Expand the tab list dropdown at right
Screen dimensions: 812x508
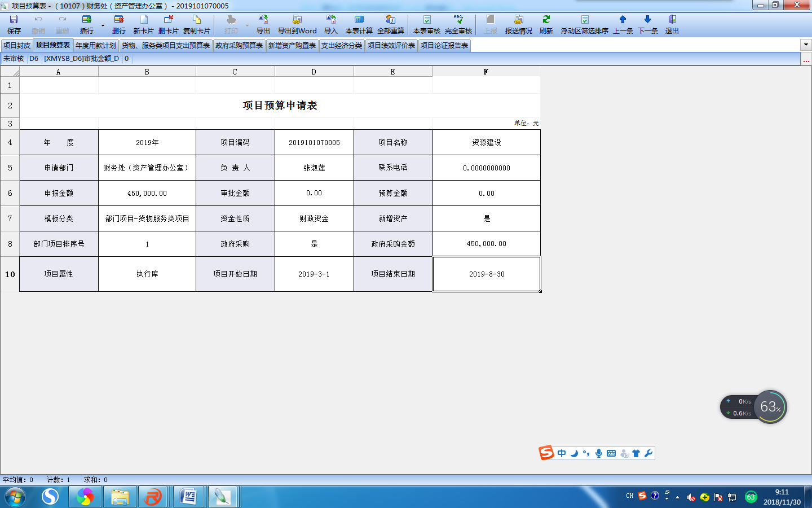(x=805, y=45)
